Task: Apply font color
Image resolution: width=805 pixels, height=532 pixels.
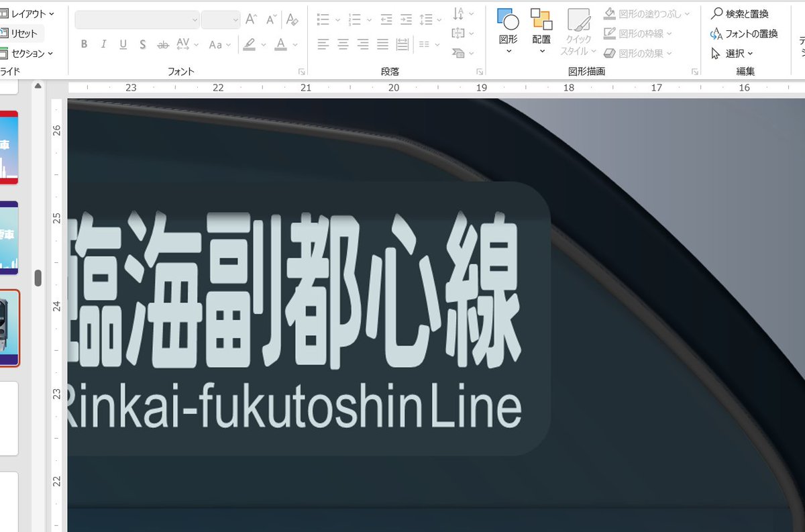Action: [x=280, y=45]
